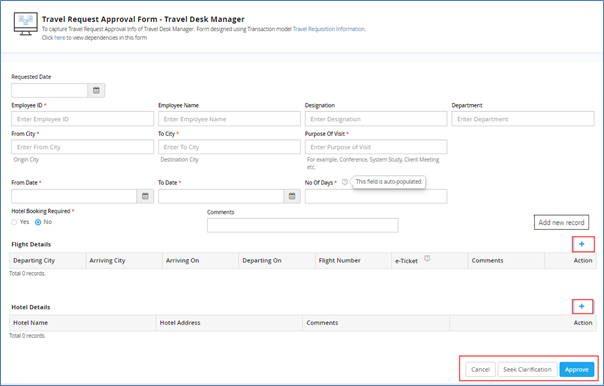Open the To Date calendar icon
The image size is (604, 386).
(x=292, y=196)
